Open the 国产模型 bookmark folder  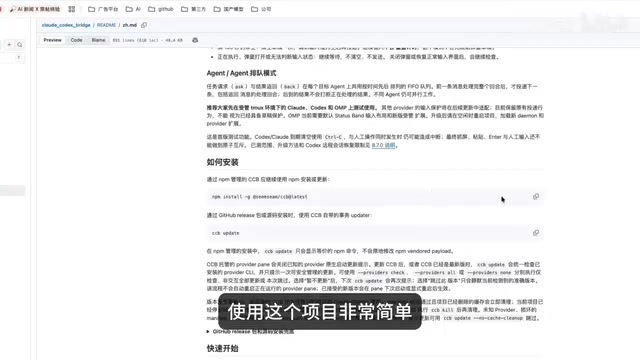click(229, 9)
